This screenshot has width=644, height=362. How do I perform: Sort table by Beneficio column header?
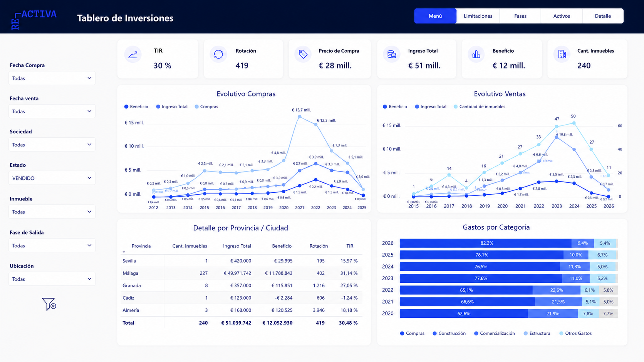coord(282,246)
